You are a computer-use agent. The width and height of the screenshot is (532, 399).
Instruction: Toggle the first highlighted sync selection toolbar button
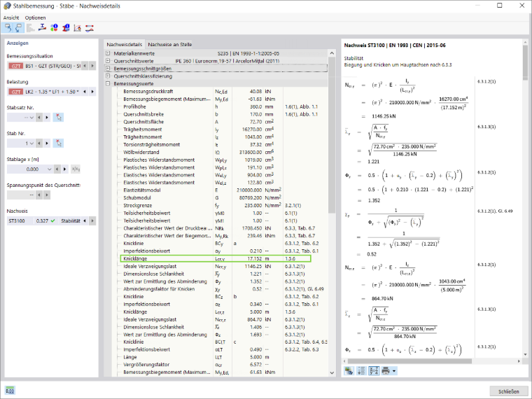point(8,28)
